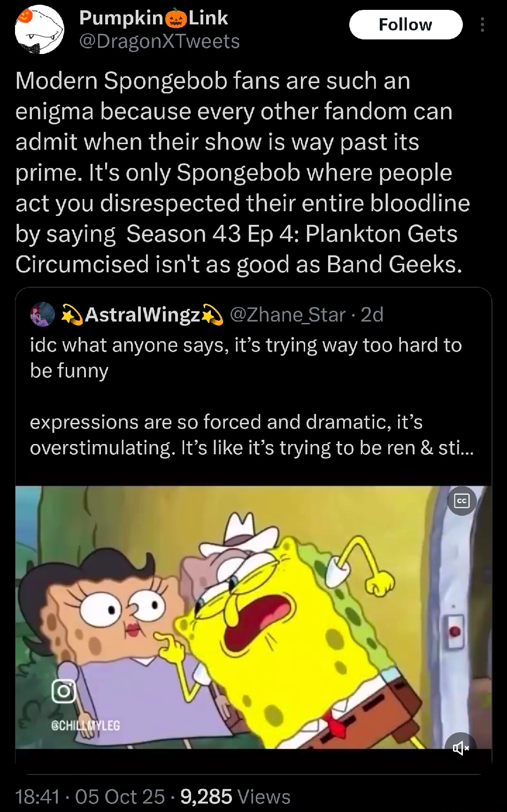The height and width of the screenshot is (812, 507).
Task: Open AstralWingz's small profile avatar
Action: tap(42, 314)
